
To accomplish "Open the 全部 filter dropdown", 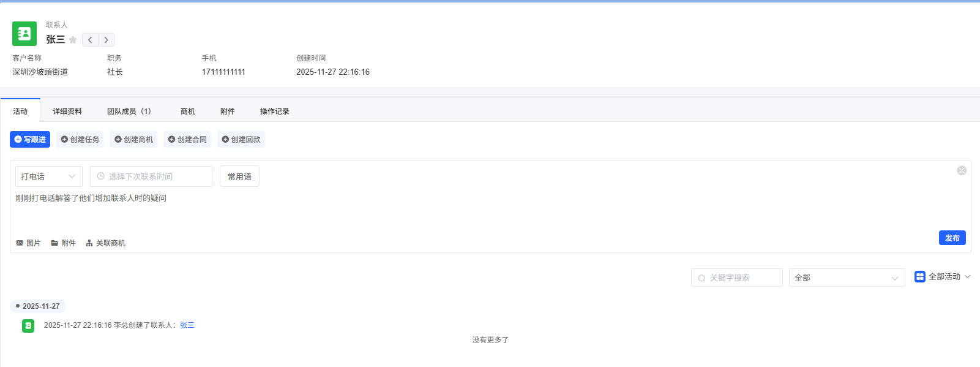I will (847, 278).
